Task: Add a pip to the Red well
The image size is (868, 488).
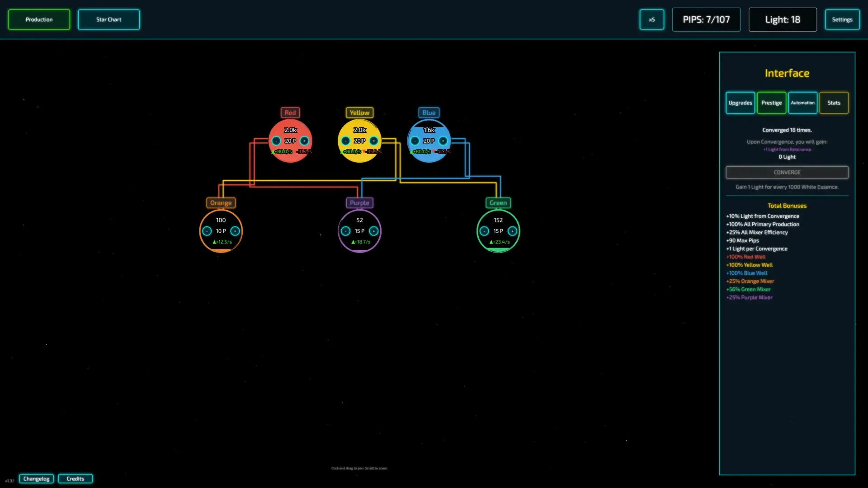Action: [x=305, y=141]
